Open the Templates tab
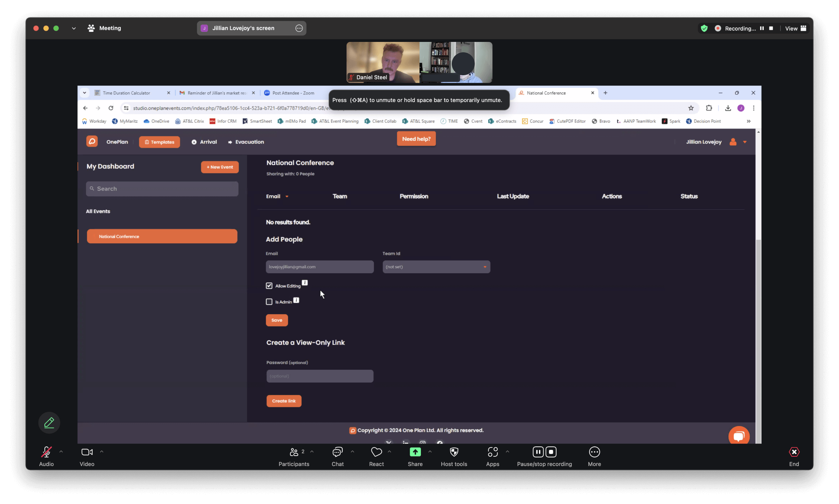 (160, 142)
